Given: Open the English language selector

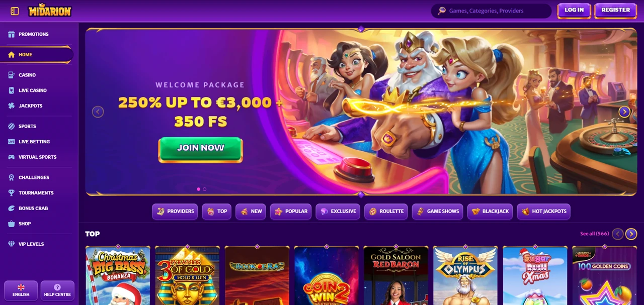Looking at the screenshot, I should tap(21, 290).
